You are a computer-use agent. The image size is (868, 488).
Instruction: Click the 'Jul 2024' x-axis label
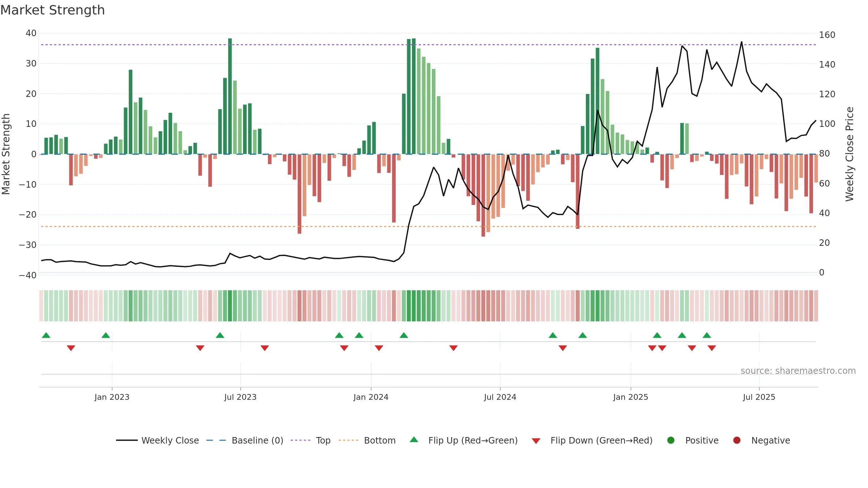500,397
